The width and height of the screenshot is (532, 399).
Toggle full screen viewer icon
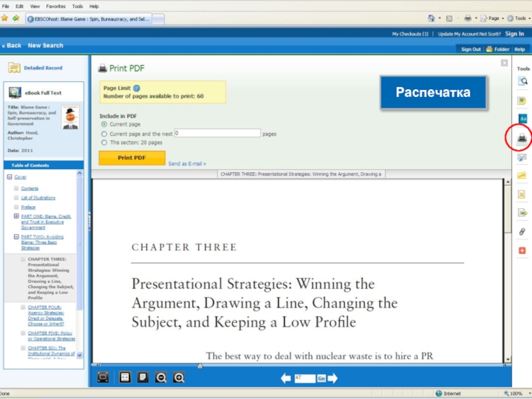tap(103, 378)
